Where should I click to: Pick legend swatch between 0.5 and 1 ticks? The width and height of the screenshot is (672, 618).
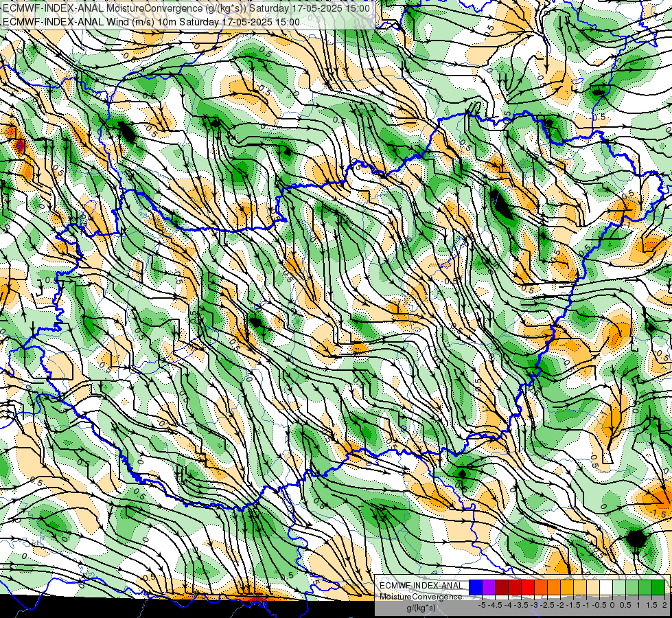click(x=632, y=587)
